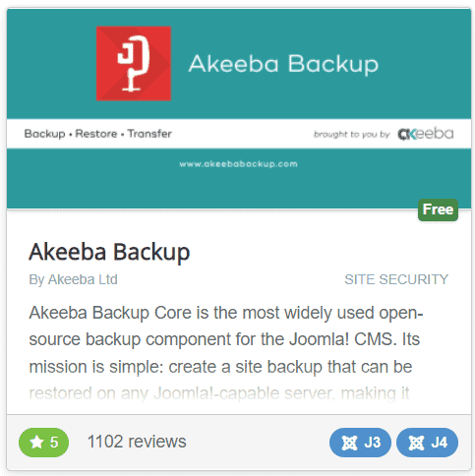
Task: Click the www.akeebabackup.com URL in banner
Action: pyautogui.click(x=238, y=164)
